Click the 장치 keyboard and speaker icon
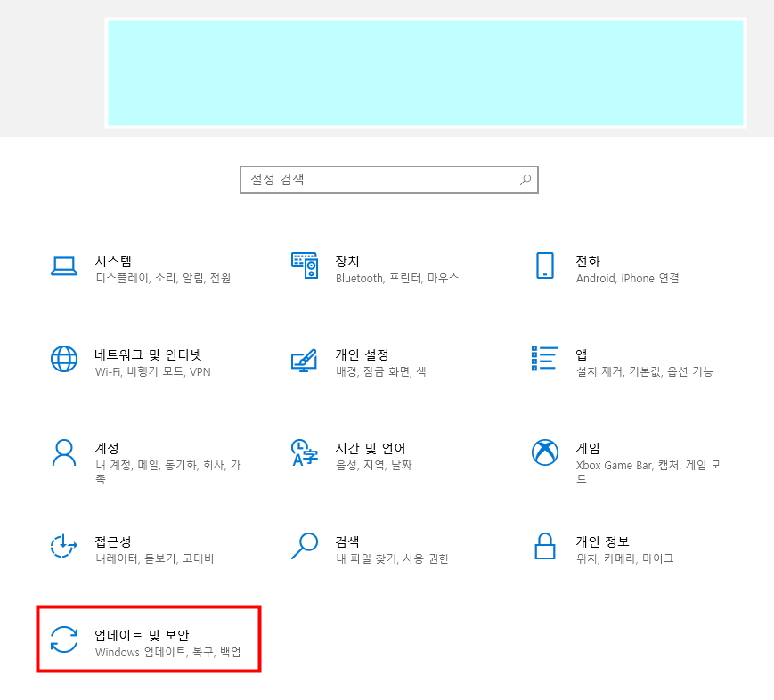The width and height of the screenshot is (774, 700). tap(305, 265)
